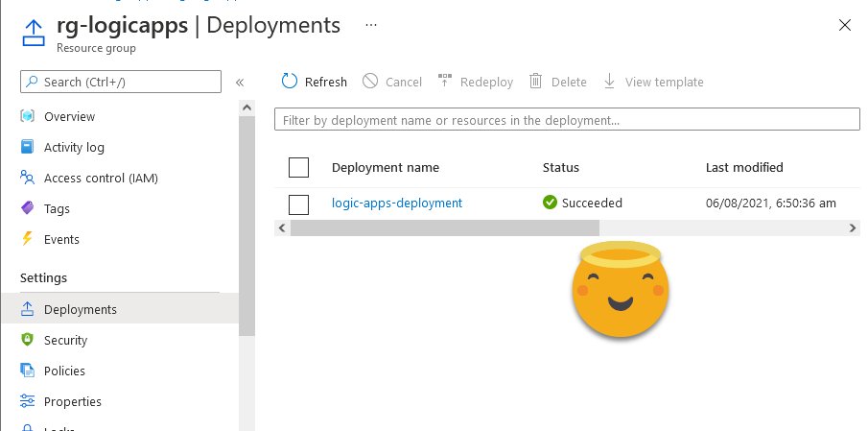Click the Redeploy button label
Image resolution: width=868 pixels, height=431 pixels.
tap(486, 82)
